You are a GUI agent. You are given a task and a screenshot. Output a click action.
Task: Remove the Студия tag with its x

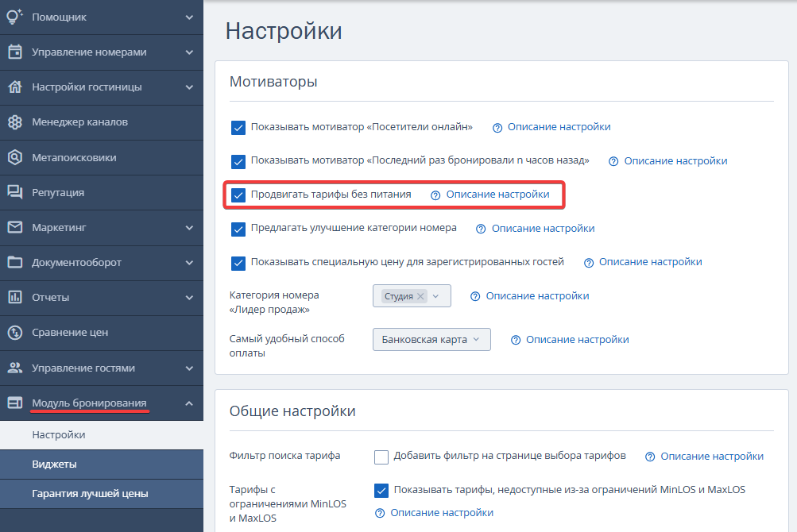click(x=420, y=296)
